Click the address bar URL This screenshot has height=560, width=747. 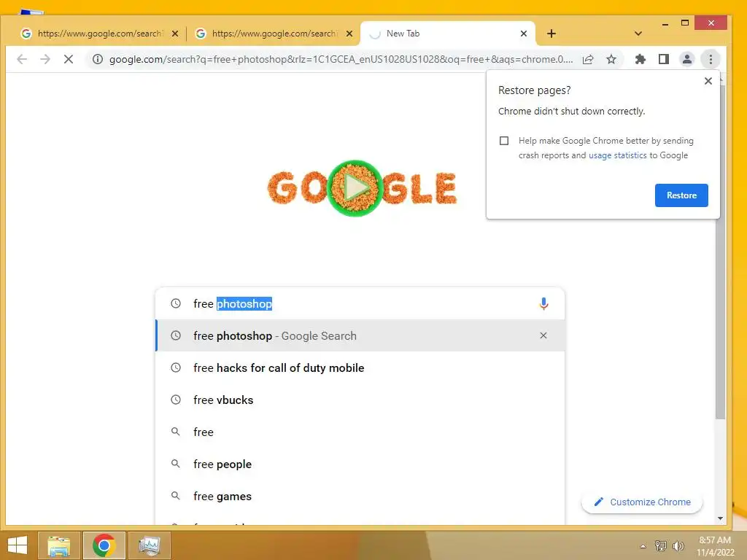click(341, 59)
